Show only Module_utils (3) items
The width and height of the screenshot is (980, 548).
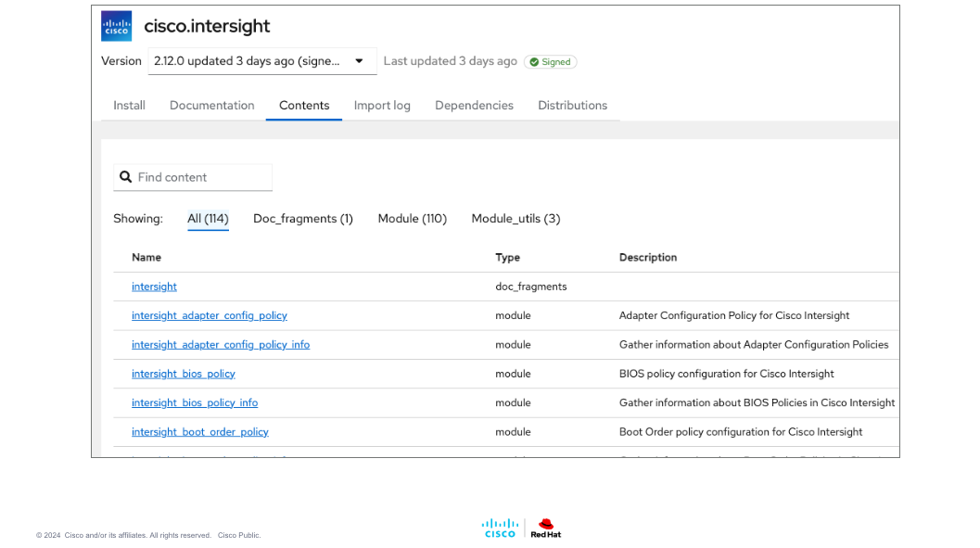pyautogui.click(x=515, y=219)
